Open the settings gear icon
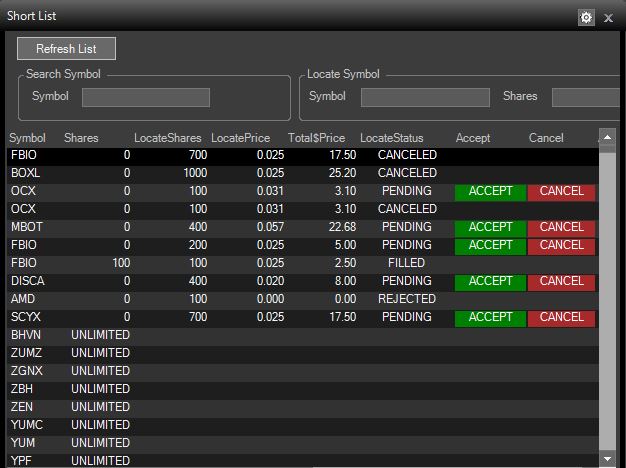The image size is (626, 468). (586, 17)
